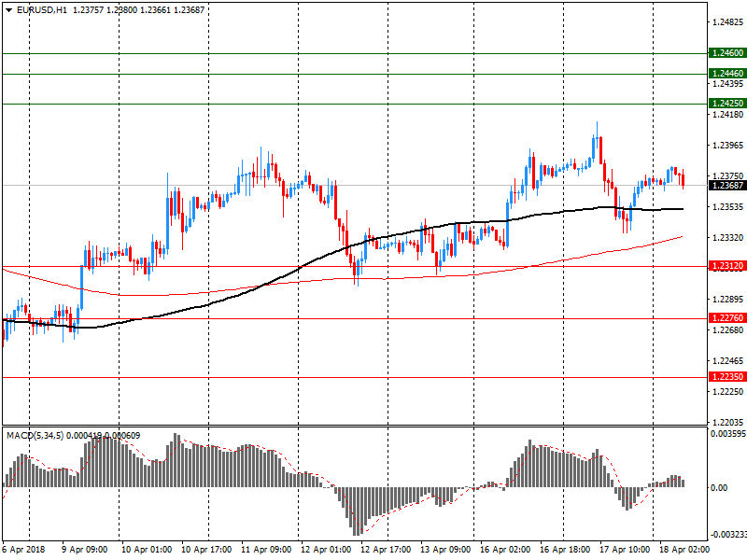This screenshot has width=747, height=560.
Task: Select the 1.22465 price axis value
Action: 728,361
